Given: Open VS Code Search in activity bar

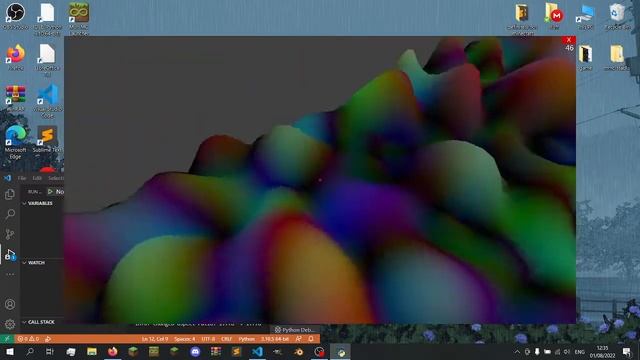Looking at the screenshot, I should pos(10,214).
